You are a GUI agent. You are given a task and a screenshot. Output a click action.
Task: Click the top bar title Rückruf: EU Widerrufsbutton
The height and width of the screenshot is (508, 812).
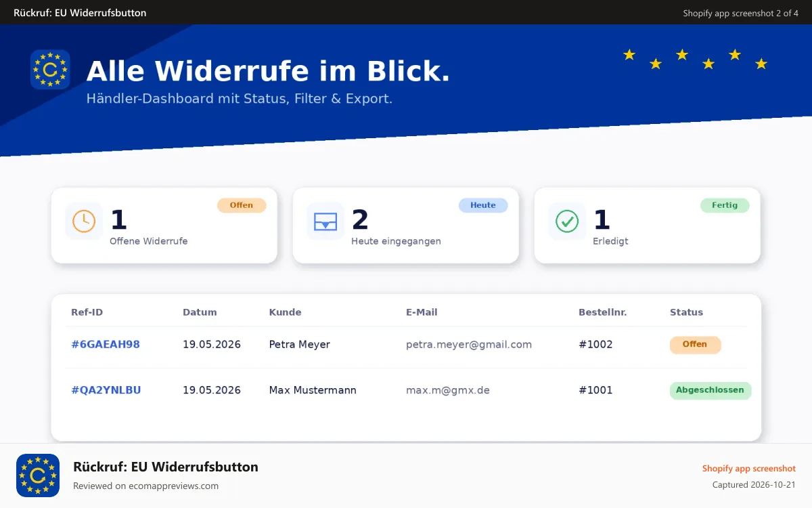(80, 13)
